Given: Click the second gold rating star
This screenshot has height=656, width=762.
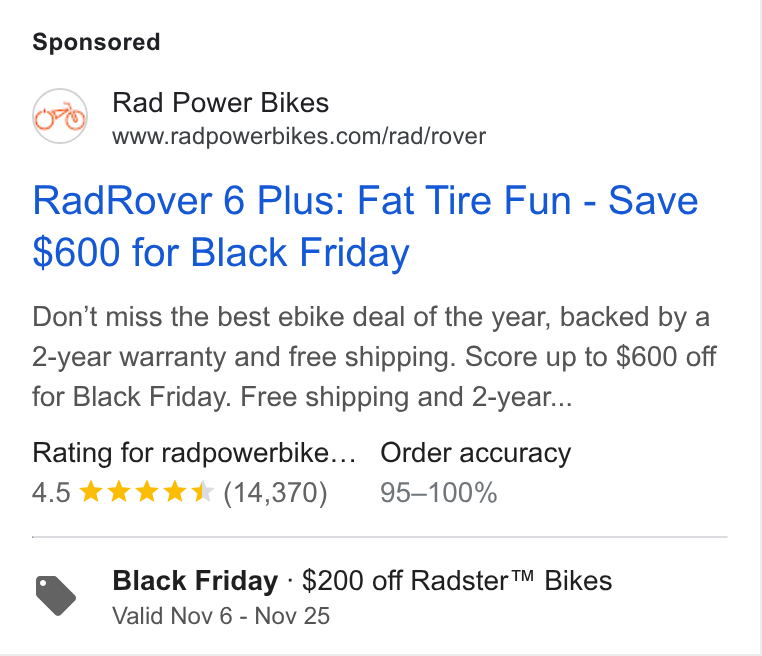Looking at the screenshot, I should [x=119, y=492].
